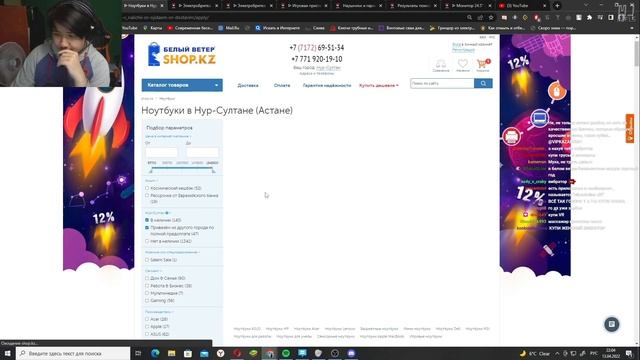
Task: Switch to the YouTube browser tab
Action: click(x=522, y=6)
